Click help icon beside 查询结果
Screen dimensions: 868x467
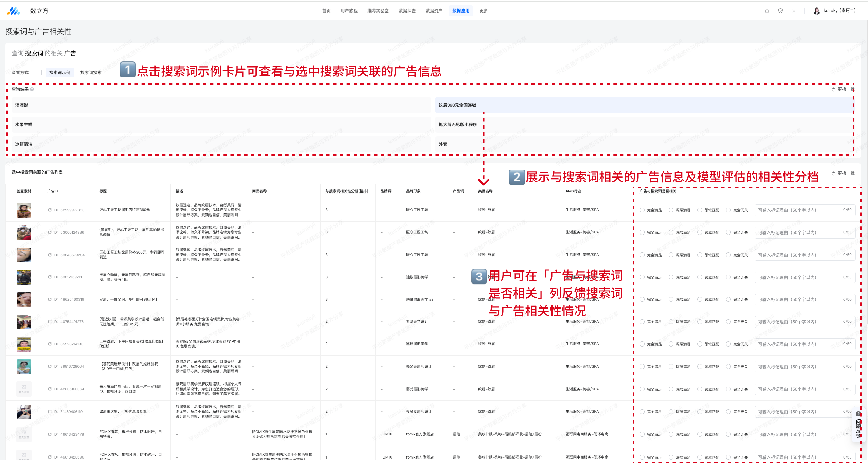coord(32,89)
